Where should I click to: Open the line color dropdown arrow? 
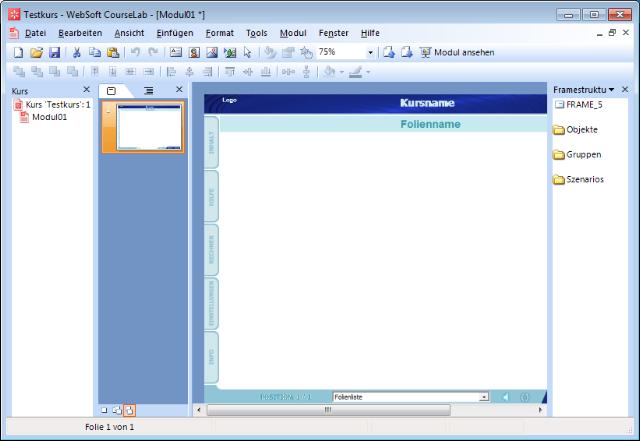click(368, 72)
